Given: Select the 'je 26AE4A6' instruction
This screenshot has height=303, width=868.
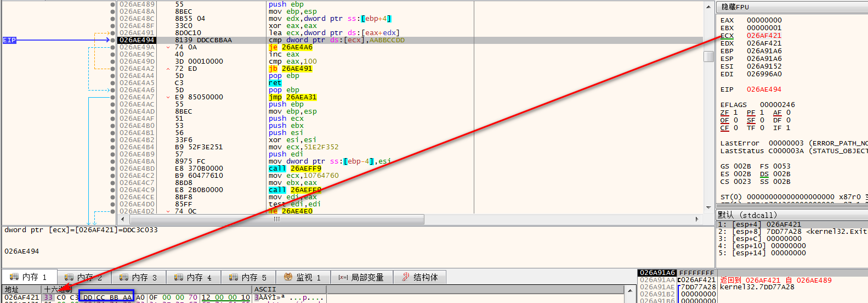Looking at the screenshot, I should coord(291,47).
